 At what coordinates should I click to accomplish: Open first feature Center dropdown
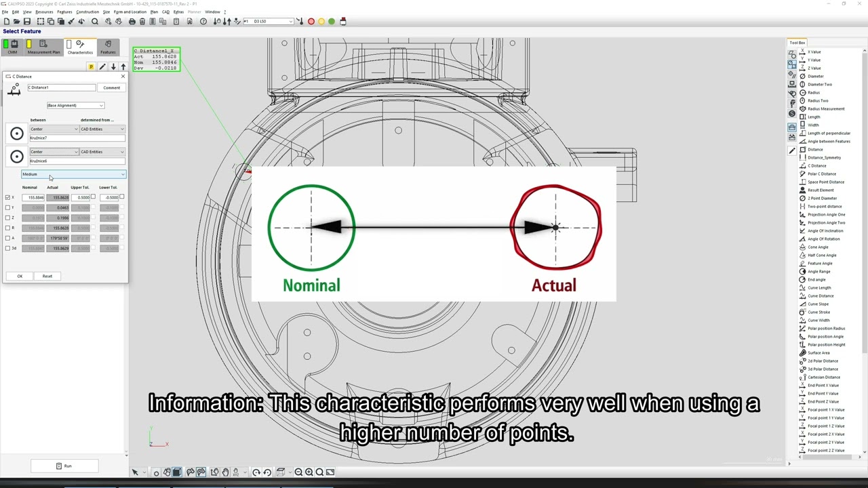[54, 129]
